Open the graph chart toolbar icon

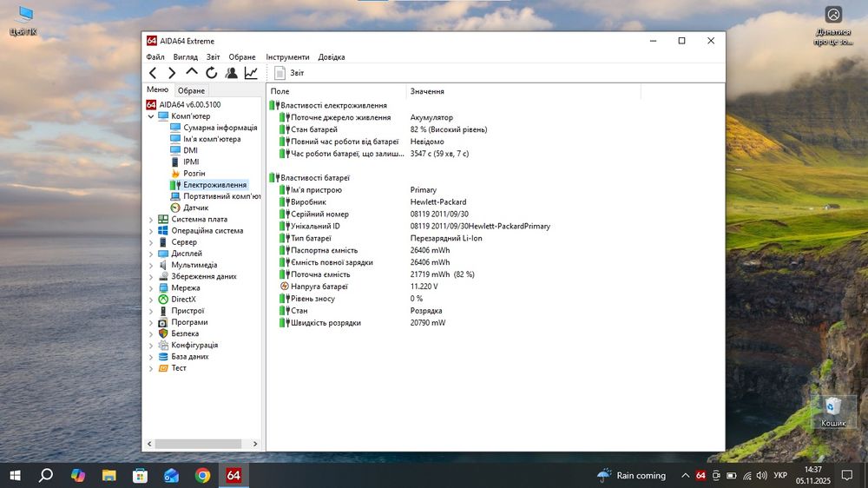click(251, 73)
